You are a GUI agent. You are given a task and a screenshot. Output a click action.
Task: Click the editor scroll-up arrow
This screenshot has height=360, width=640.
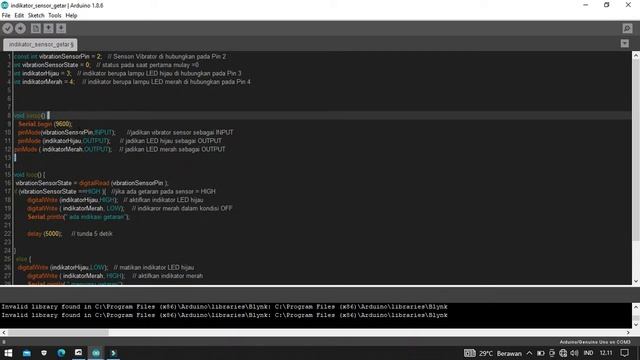636,55
